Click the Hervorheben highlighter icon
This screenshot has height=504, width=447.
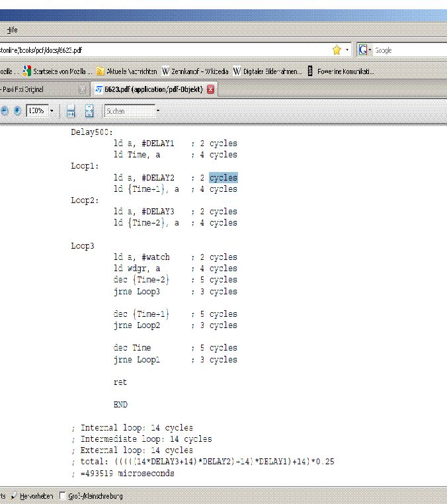click(x=13, y=496)
